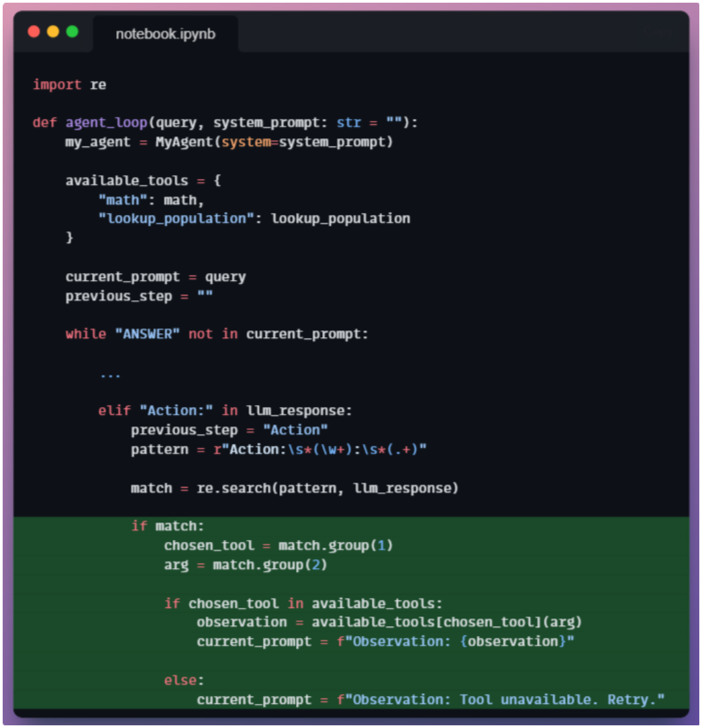Click the yellow minimize window dot
Image resolution: width=702 pixels, height=728 pixels.
(53, 32)
